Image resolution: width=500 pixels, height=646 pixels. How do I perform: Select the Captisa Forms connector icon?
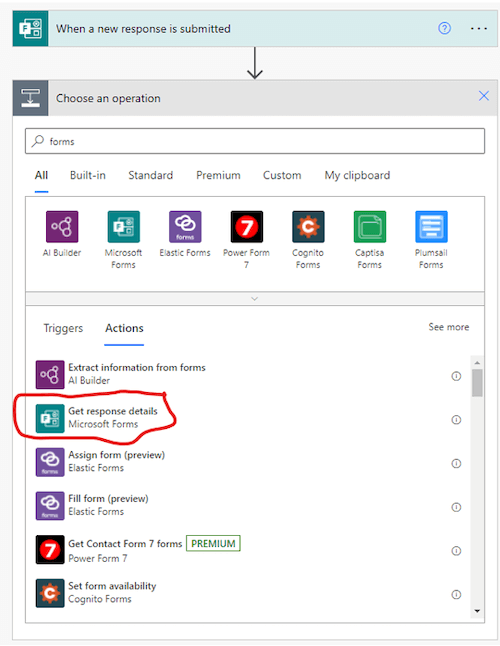pos(370,227)
